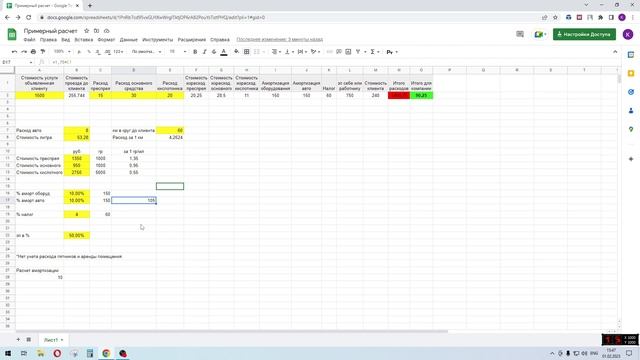Open the 123 number format dropdown

118,52
